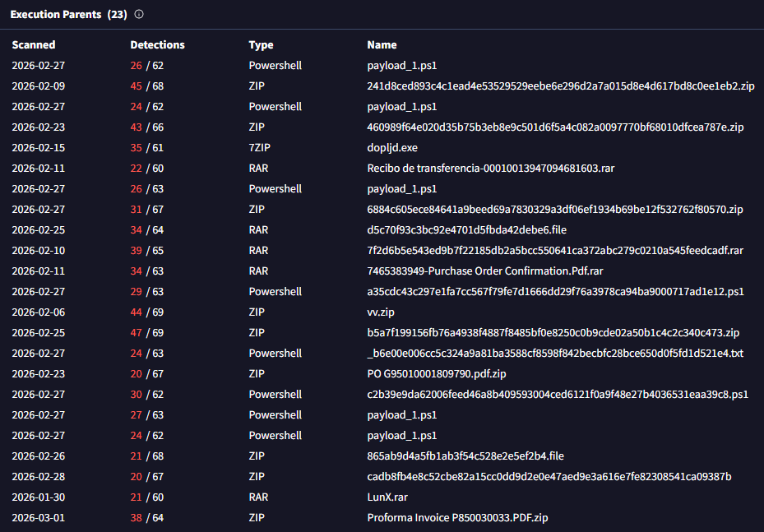Open Purchase Order Confirmation.Pdf.rar entry
The width and height of the screenshot is (764, 532).
pyautogui.click(x=485, y=271)
